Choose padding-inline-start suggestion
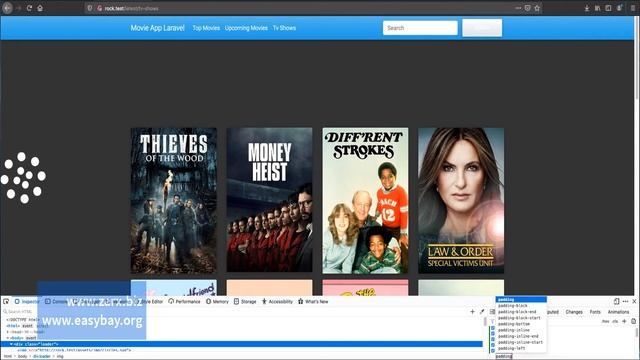This screenshot has height=360, width=640. pos(521,342)
